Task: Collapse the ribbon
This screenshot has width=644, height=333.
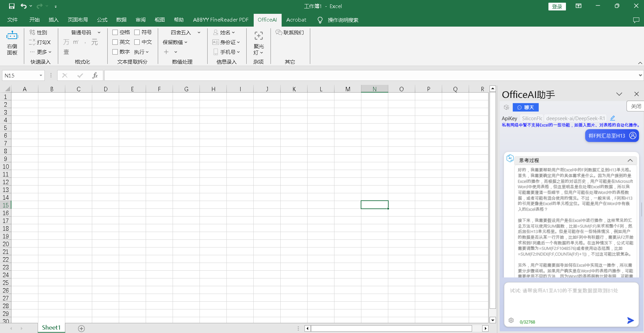Action: [640, 63]
